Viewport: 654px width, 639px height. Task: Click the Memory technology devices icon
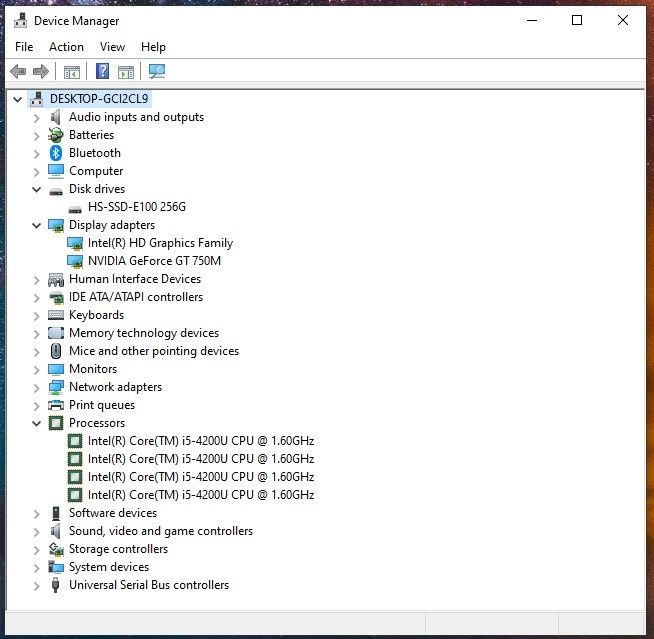coord(56,333)
